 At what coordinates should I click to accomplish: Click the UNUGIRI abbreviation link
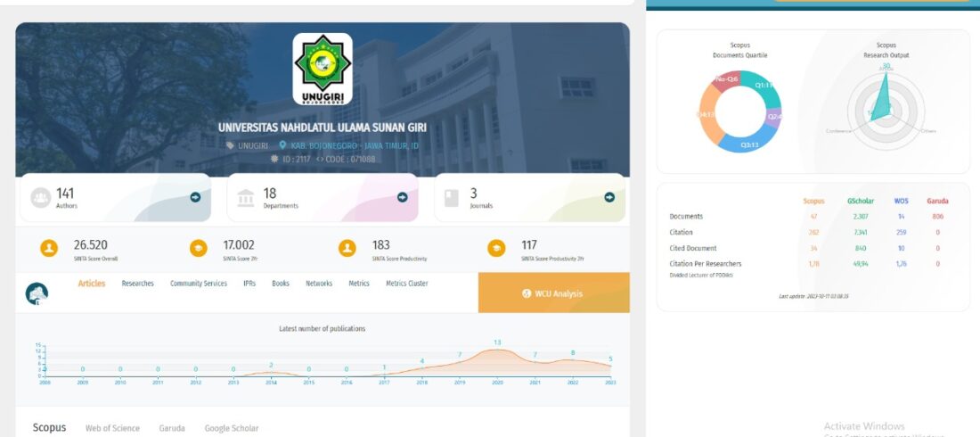[x=252, y=146]
